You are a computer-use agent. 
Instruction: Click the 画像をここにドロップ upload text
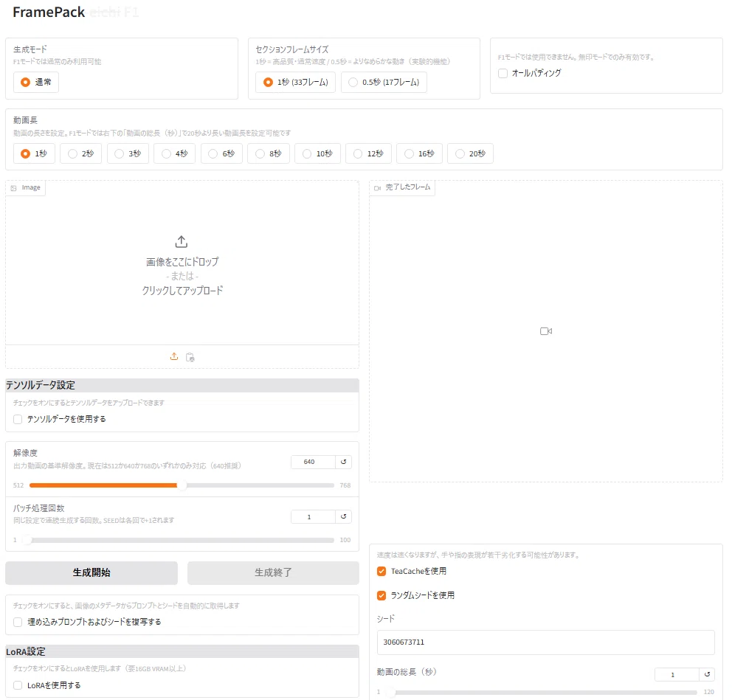click(182, 262)
